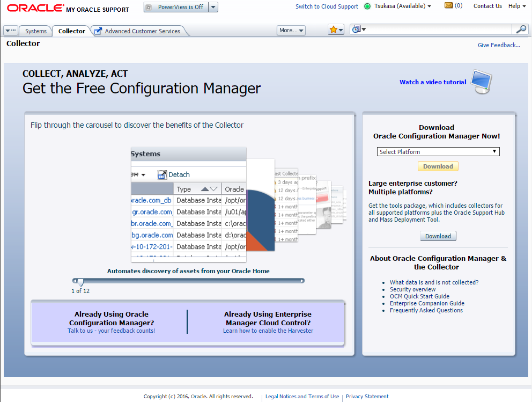This screenshot has width=532, height=402.
Task: Click the Download button under Select Platform
Action: [x=438, y=166]
